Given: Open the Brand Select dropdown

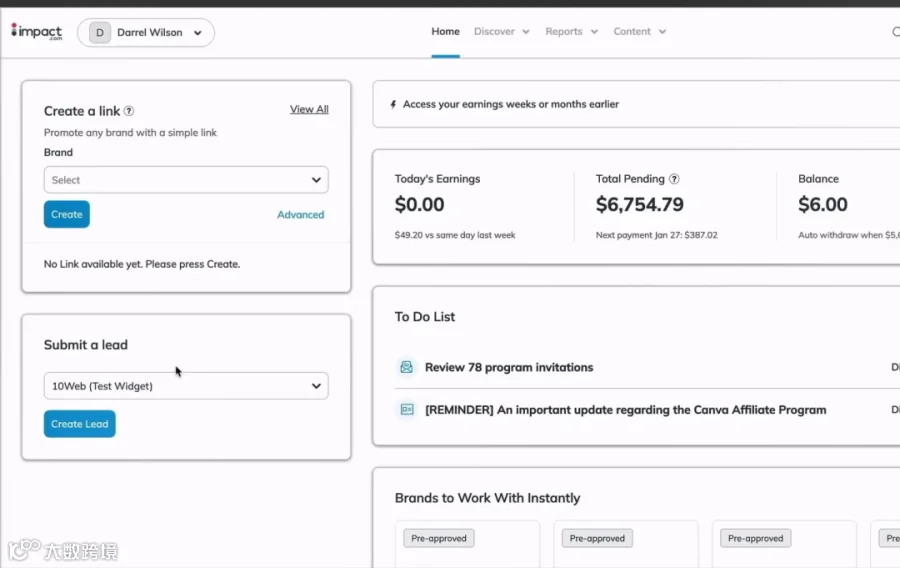Looking at the screenshot, I should click(x=186, y=180).
